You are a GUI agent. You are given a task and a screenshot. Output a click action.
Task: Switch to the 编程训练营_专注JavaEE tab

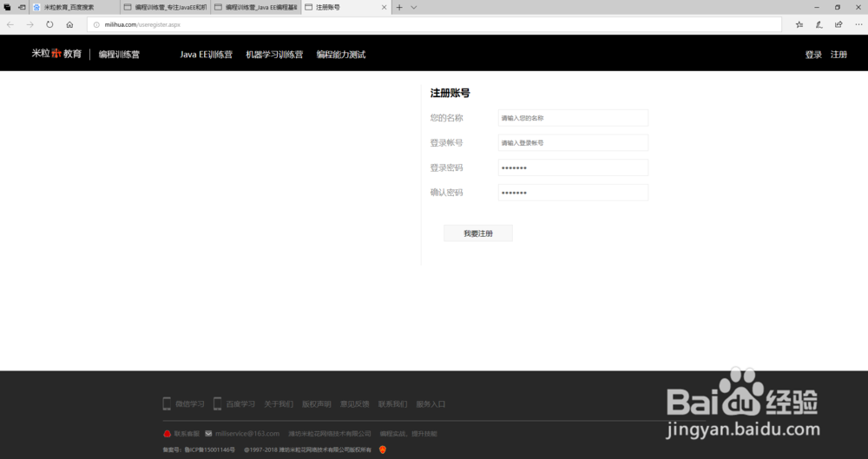coord(166,7)
